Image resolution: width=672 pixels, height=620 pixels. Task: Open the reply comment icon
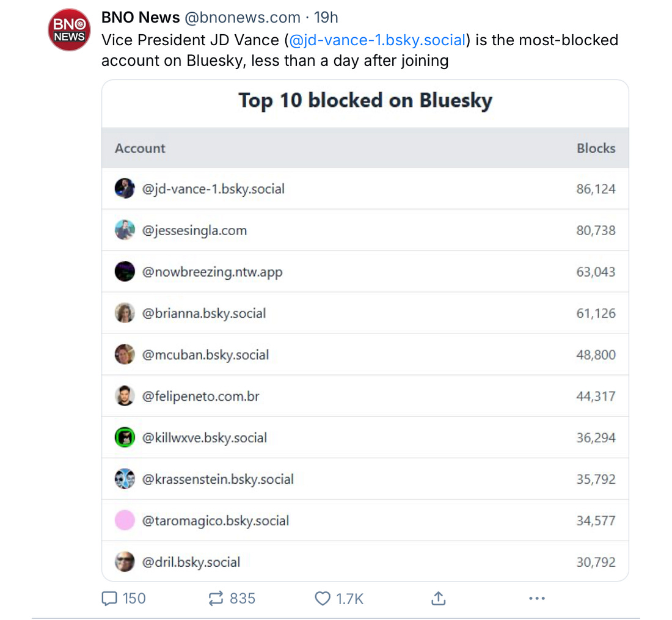point(109,599)
